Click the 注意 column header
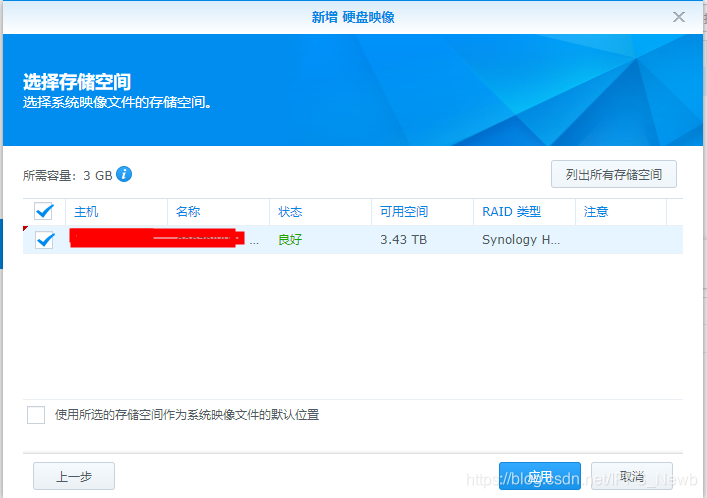 pyautogui.click(x=621, y=212)
